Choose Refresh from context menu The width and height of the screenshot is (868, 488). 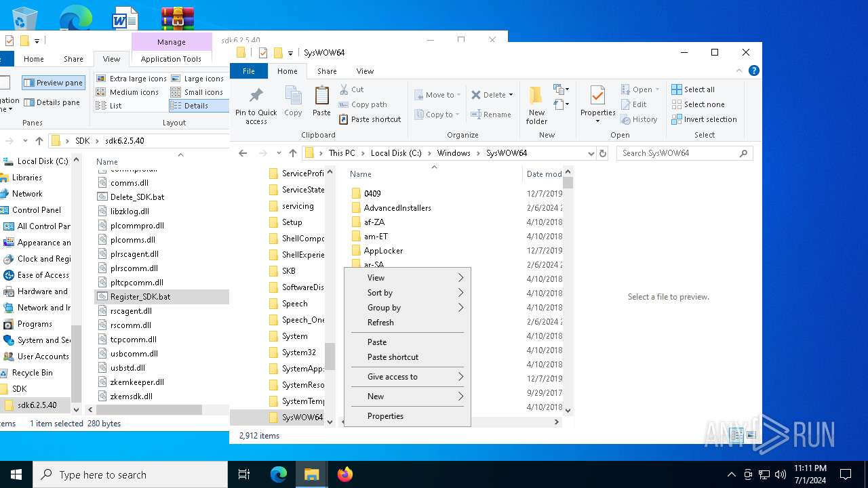coord(407,323)
